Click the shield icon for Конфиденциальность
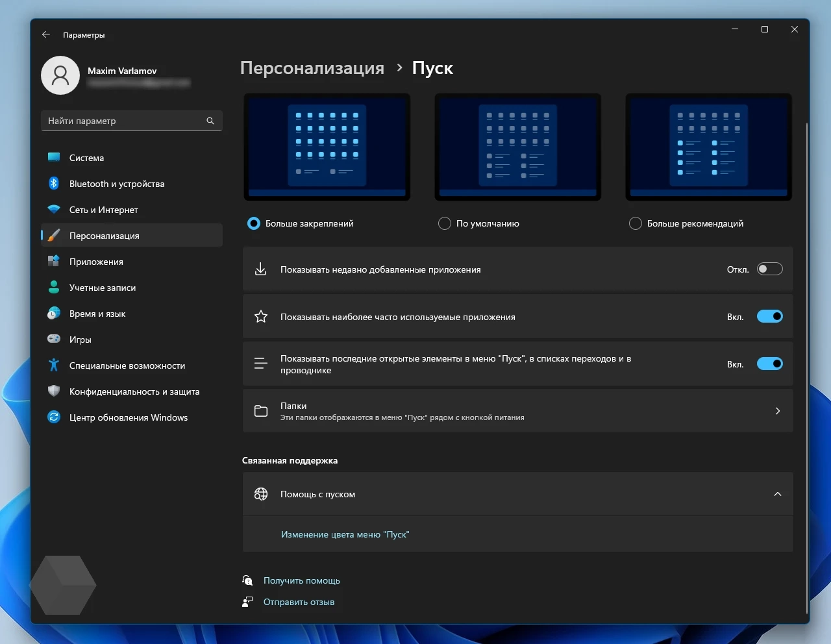This screenshot has height=644, width=831. (54, 391)
